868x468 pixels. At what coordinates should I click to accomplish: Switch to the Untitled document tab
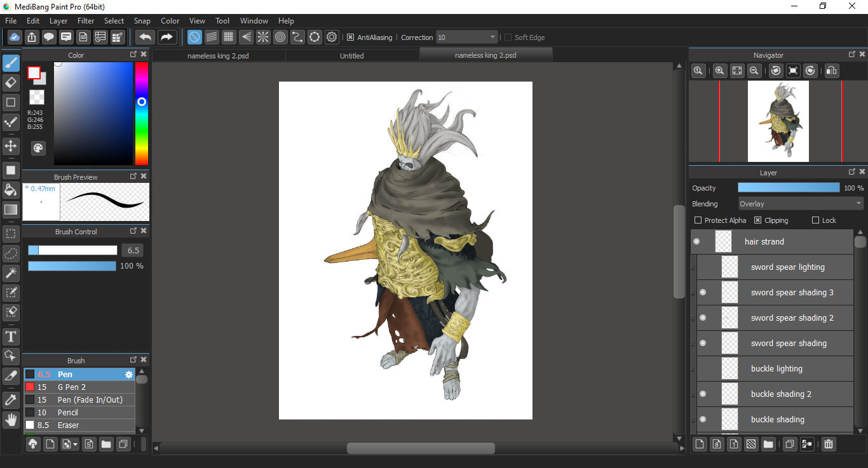click(352, 55)
